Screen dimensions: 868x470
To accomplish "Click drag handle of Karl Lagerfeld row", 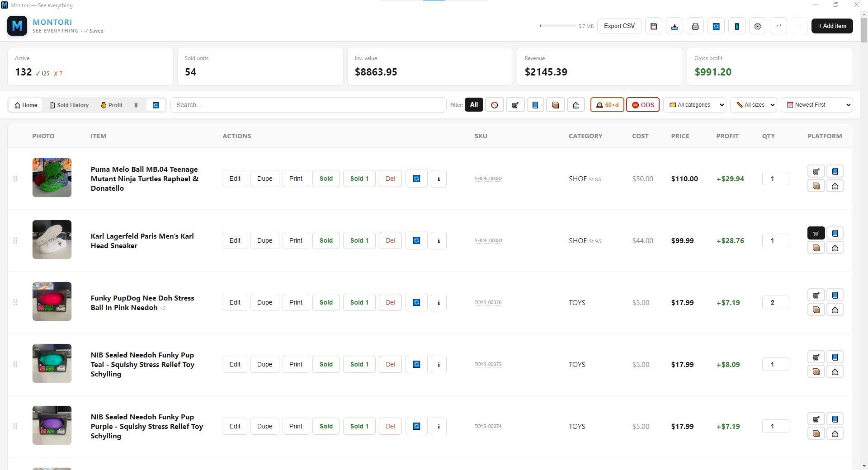I will click(15, 240).
